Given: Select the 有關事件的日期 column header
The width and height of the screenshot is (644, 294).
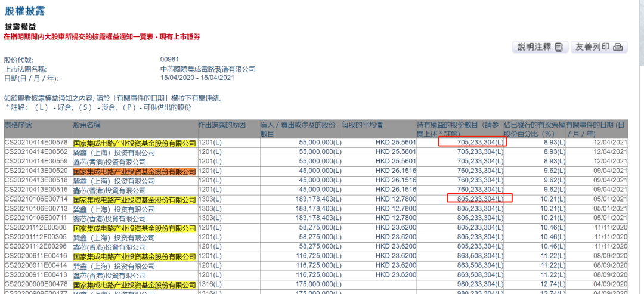Looking at the screenshot, I should pyautogui.click(x=597, y=129).
